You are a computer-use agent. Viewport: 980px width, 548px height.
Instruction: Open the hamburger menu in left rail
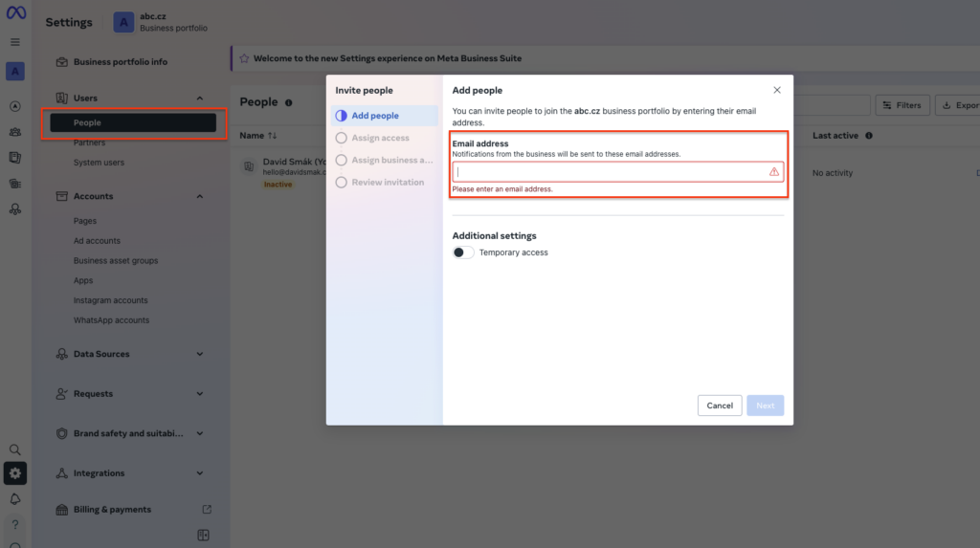coord(15,42)
